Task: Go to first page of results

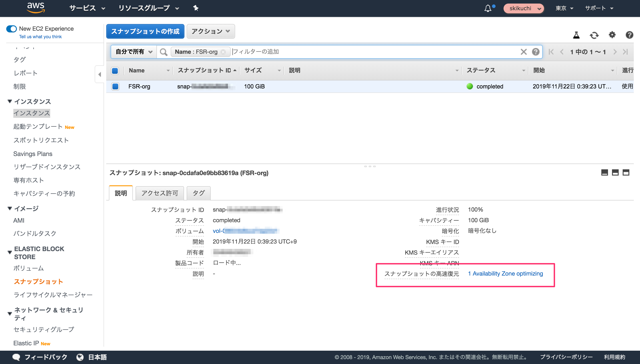Action: [x=551, y=52]
